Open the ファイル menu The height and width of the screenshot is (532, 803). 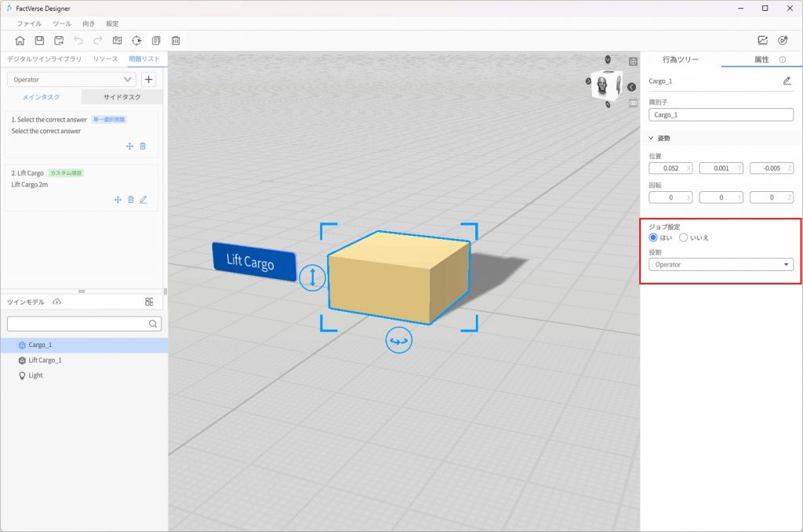point(29,24)
